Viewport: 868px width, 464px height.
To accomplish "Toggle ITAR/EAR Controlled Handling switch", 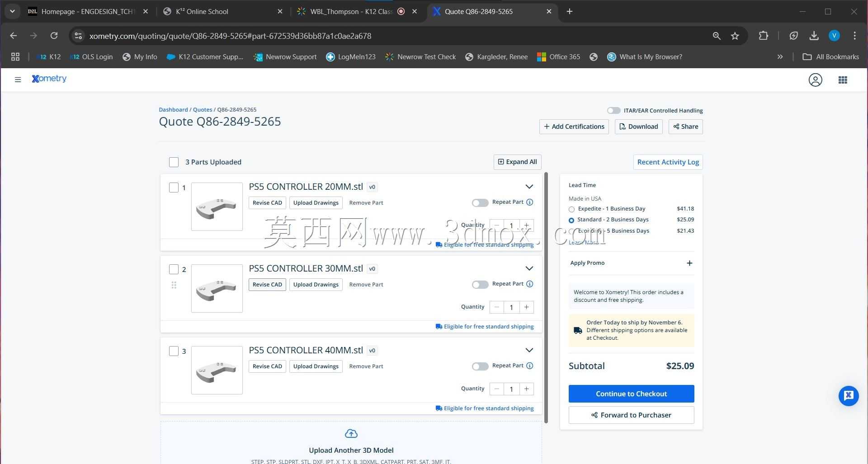I will click(x=613, y=111).
